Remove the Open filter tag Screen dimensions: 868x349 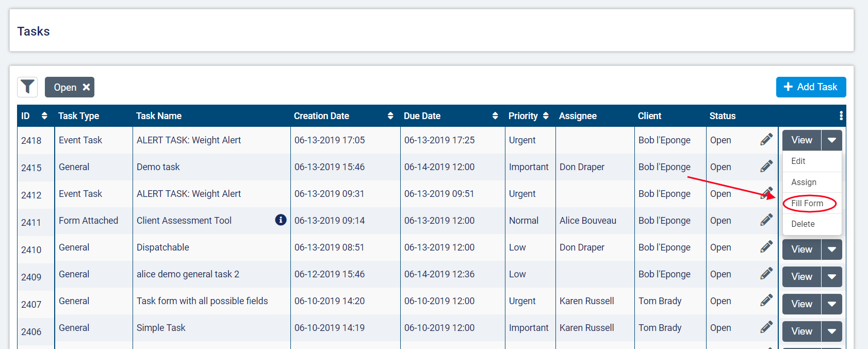[86, 87]
